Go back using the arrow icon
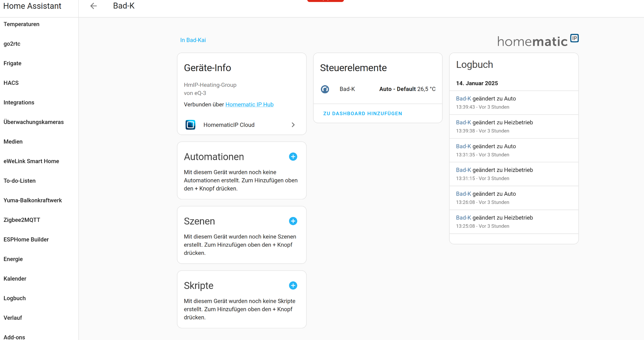The height and width of the screenshot is (340, 644). coord(93,6)
